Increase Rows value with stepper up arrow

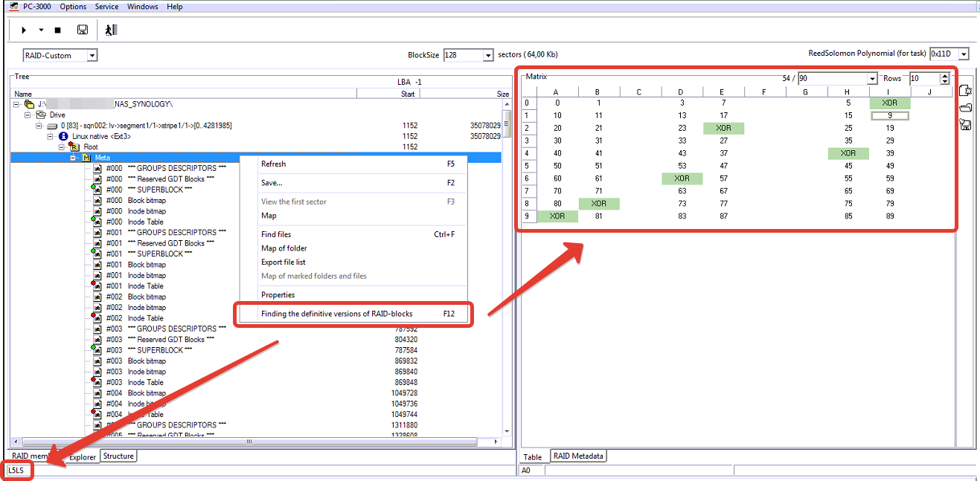[x=945, y=75]
